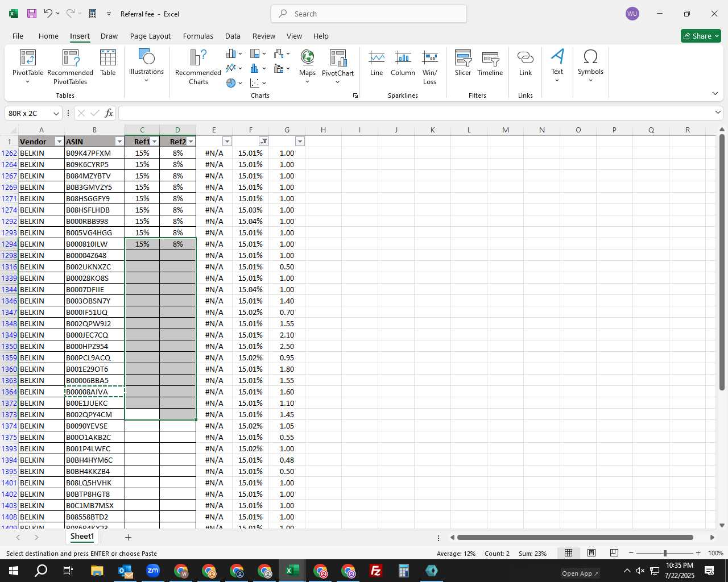Switch to the Page Layout tab
The height and width of the screenshot is (582, 728).
[150, 36]
